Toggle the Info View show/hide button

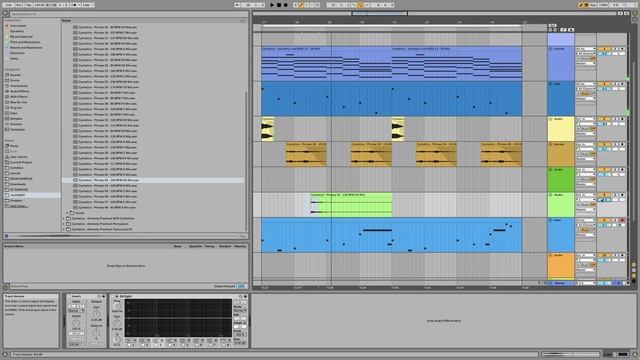(5, 355)
